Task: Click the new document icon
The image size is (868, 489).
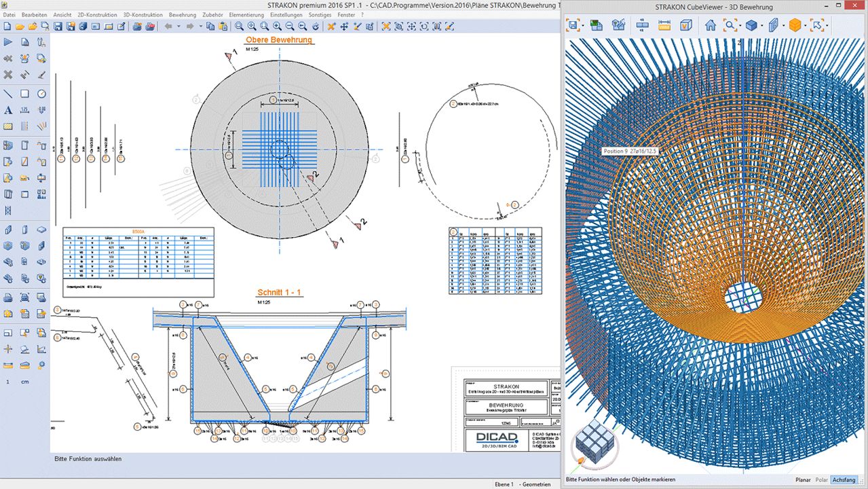Action: pos(6,26)
